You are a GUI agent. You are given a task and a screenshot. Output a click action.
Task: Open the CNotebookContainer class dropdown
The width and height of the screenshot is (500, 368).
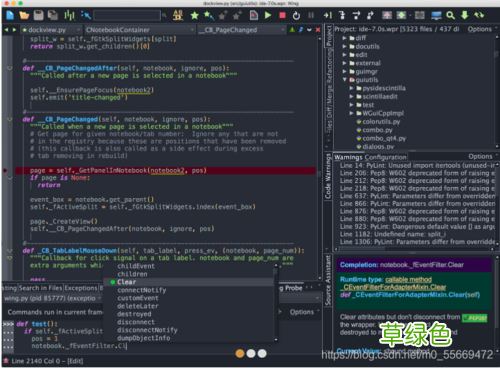tap(140, 30)
